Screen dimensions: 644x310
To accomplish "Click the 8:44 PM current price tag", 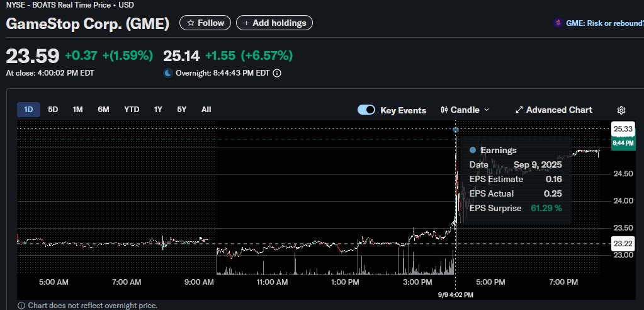I will [623, 144].
